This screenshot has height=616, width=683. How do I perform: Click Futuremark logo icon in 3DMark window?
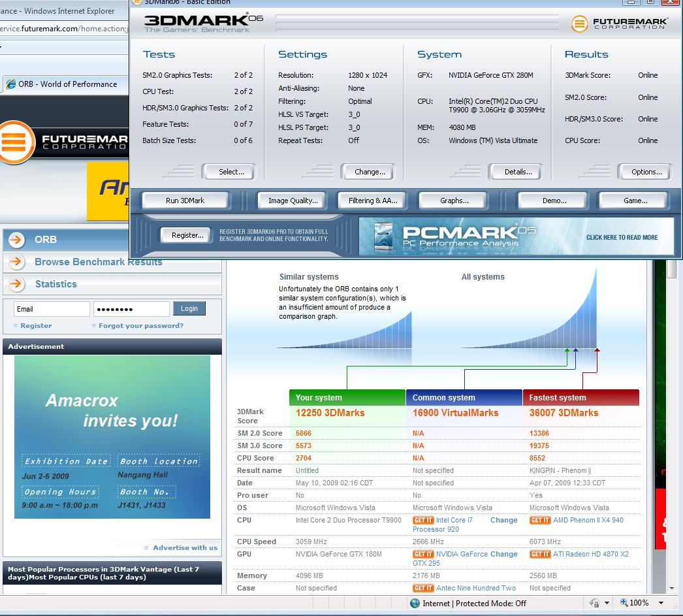579,24
